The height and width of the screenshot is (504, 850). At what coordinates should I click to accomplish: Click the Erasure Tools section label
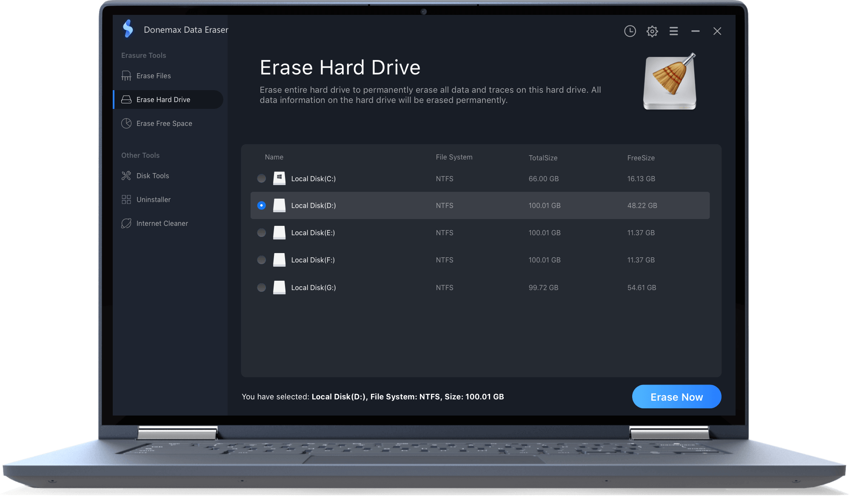click(x=143, y=55)
